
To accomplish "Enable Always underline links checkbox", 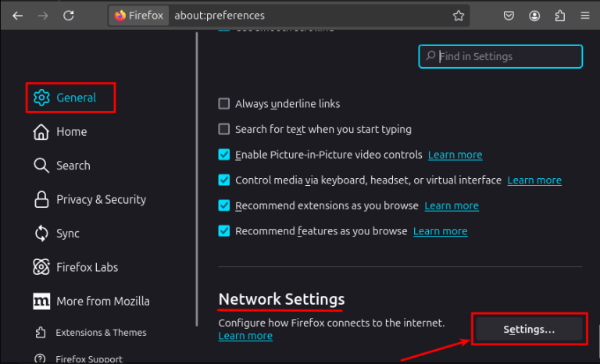I will point(224,104).
